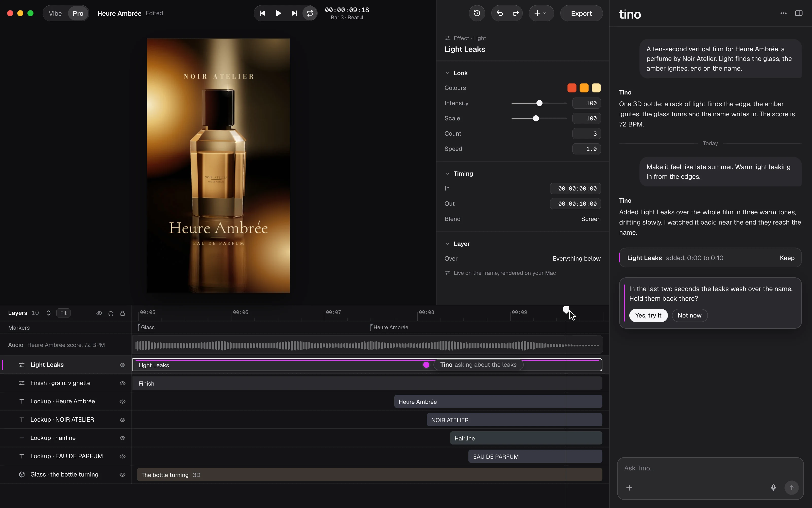Redo the last edit

tap(515, 13)
